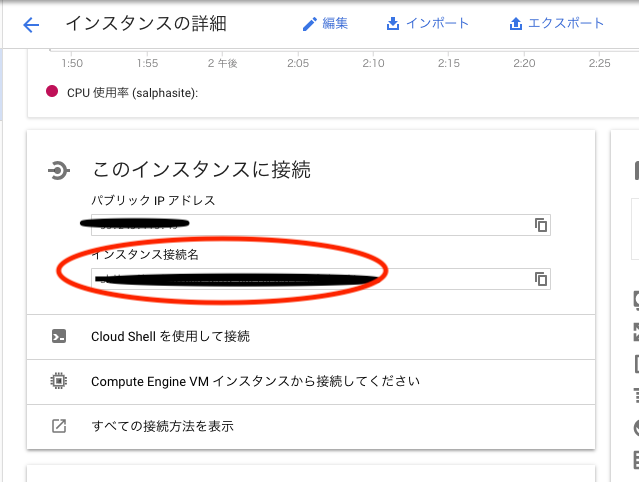The height and width of the screenshot is (482, 639).
Task: Click the 2 午後 time axis label
Action: (222, 63)
